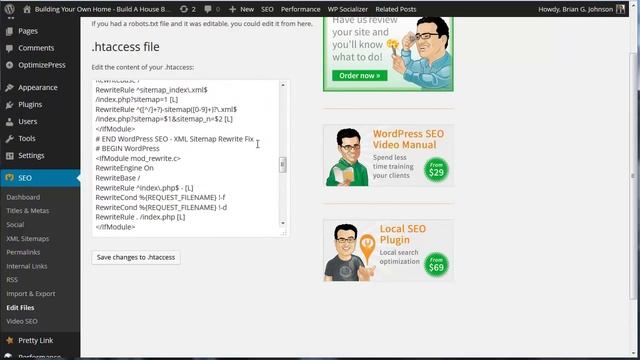Open the Settings menu item
Screen dimensions: 640x360
click(x=31, y=156)
